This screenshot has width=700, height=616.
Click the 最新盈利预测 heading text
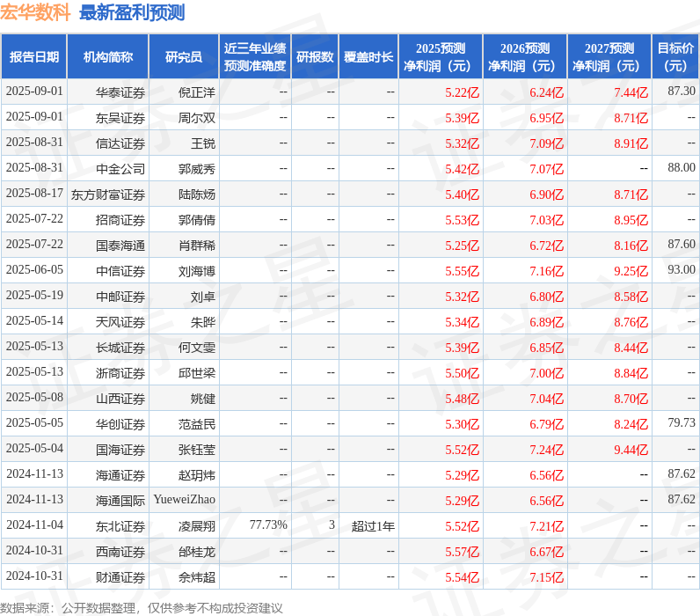click(x=132, y=12)
